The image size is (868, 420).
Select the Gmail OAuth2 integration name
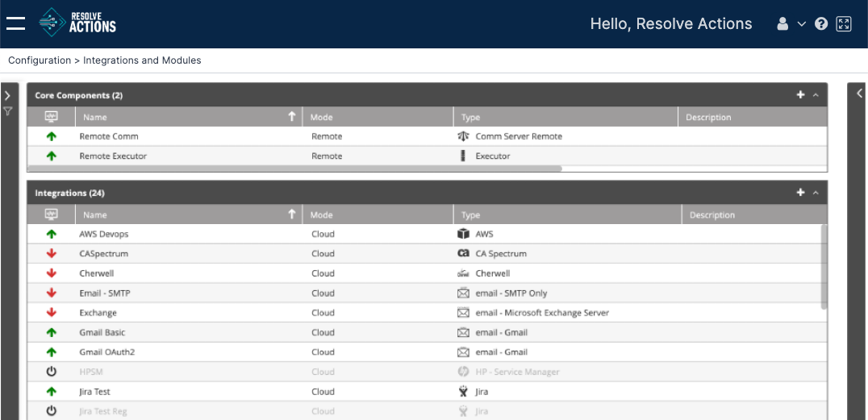pos(107,352)
